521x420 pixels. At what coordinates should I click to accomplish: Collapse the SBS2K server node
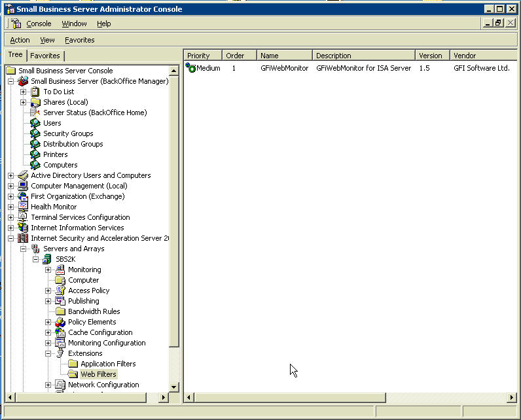(36, 259)
